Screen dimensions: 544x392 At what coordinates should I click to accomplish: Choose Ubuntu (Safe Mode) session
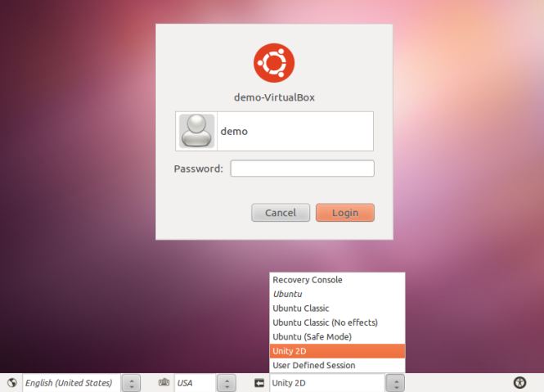click(337, 337)
